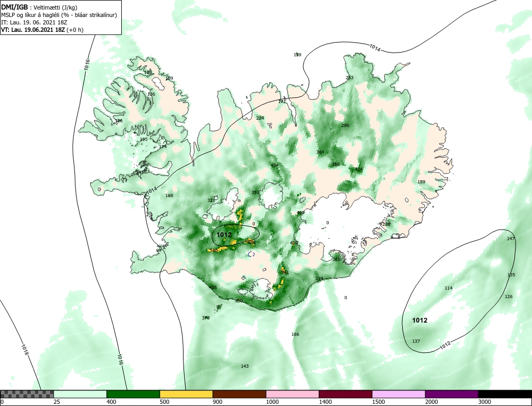This screenshot has width=532, height=406.
Task: Click the map value 489
Action: click(294, 243)
